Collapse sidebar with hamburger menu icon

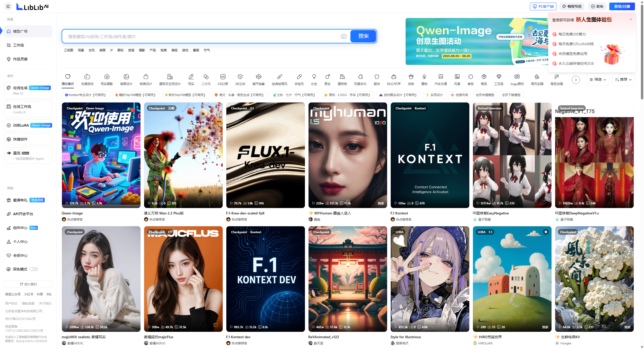[x=8, y=6]
